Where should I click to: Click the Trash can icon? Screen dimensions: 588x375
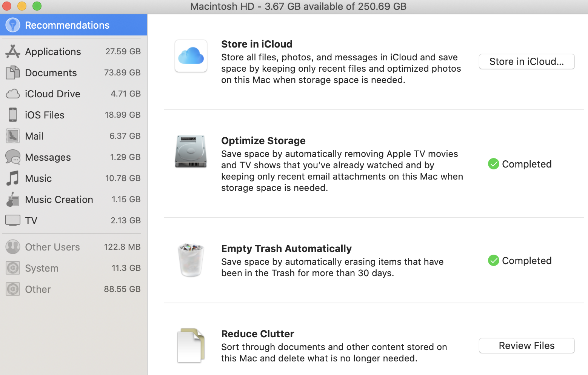(191, 260)
